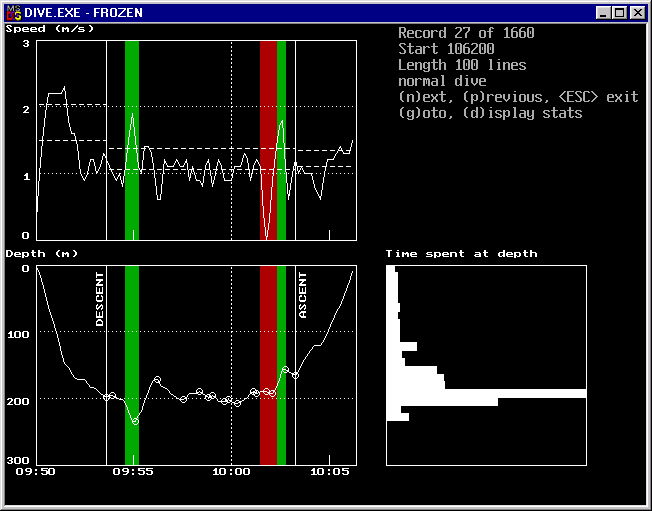The image size is (652, 511).
Task: Maximize the DIVE.EXE window
Action: coord(619,12)
